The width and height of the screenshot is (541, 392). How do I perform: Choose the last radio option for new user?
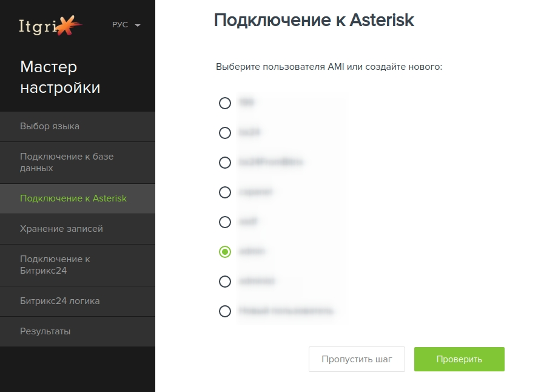click(225, 311)
